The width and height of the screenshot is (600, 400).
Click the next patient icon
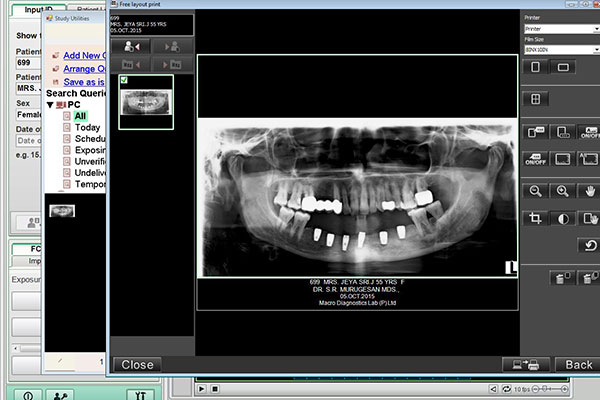click(172, 47)
